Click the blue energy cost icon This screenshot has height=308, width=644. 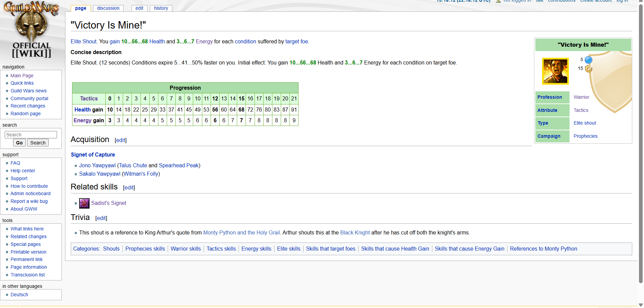tap(588, 60)
